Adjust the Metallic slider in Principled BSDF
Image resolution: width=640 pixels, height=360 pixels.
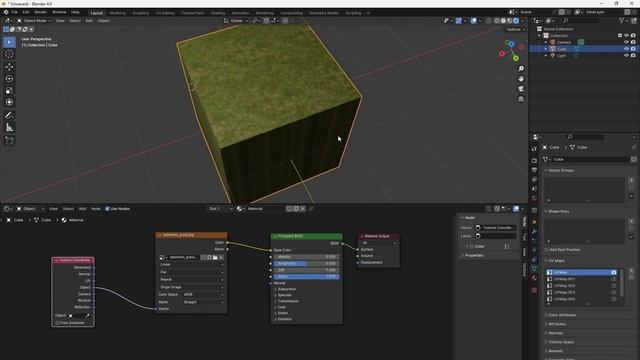click(306, 257)
